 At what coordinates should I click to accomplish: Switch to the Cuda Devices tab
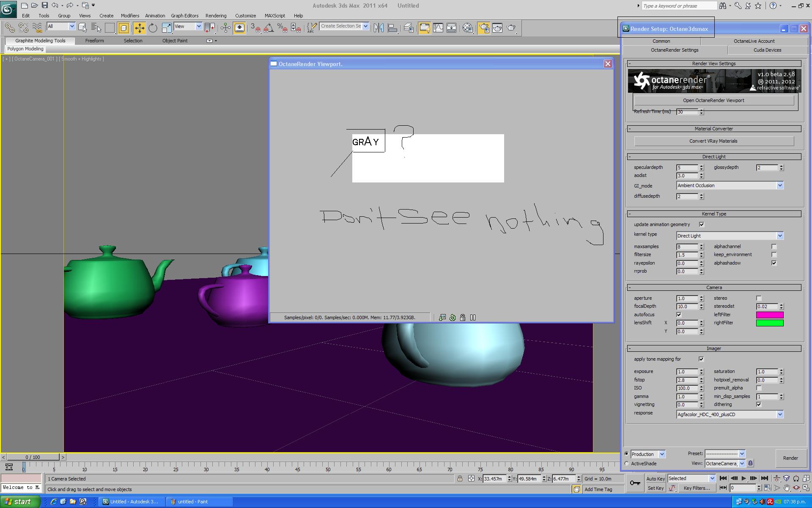[767, 50]
